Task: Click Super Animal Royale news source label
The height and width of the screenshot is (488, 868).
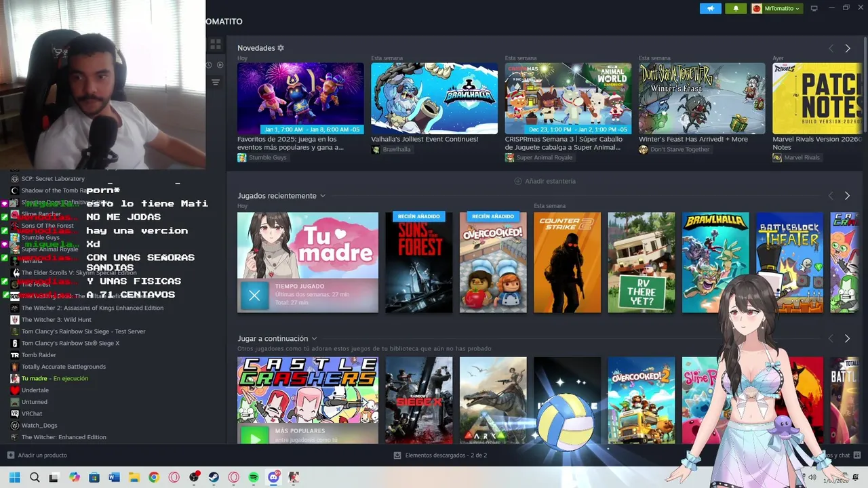Action: 539,157
